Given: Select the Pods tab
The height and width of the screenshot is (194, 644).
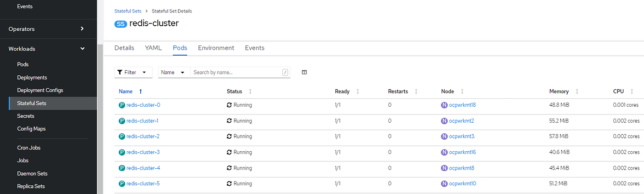Looking at the screenshot, I should pyautogui.click(x=180, y=48).
